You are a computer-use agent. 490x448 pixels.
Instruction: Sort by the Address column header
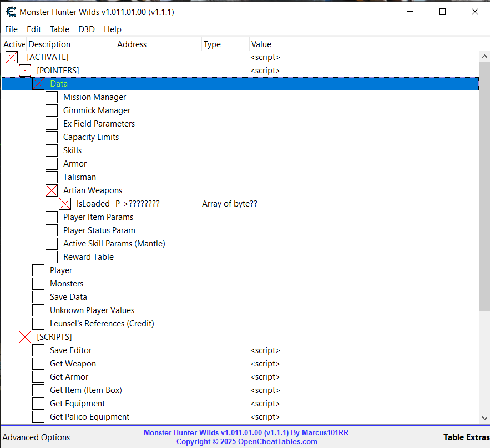pos(159,44)
